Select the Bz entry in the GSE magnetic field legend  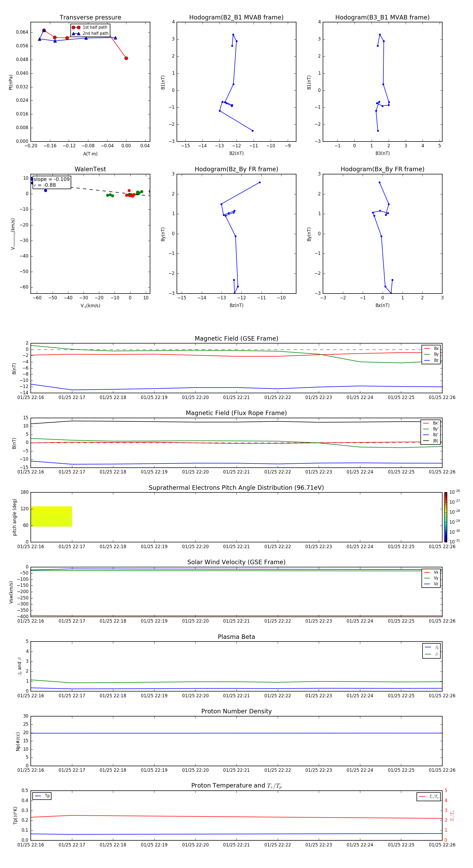point(431,360)
